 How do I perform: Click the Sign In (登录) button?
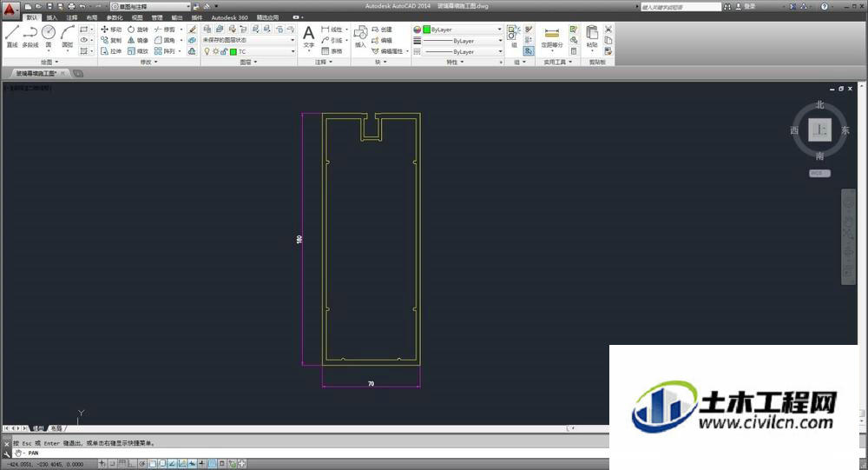(x=745, y=6)
